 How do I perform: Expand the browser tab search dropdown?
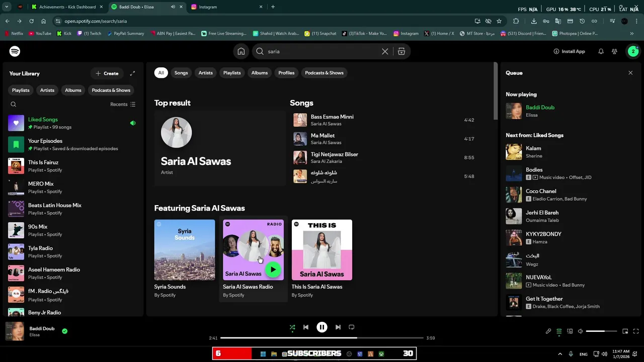coord(7,7)
